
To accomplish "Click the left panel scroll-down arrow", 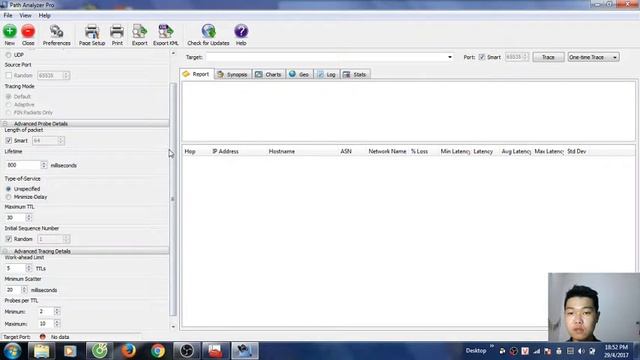I will [173, 327].
